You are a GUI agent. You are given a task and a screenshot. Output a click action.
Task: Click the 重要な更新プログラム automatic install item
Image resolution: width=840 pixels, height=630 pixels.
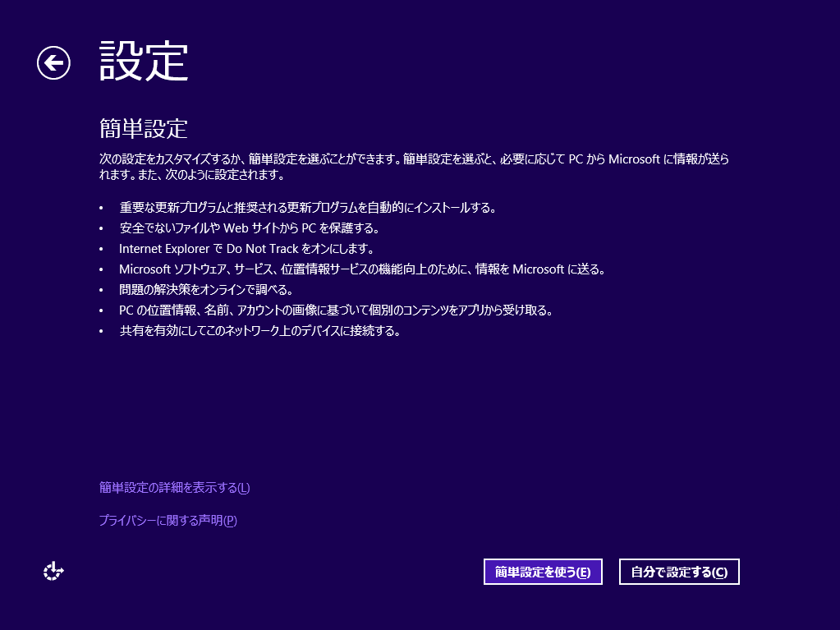point(308,207)
